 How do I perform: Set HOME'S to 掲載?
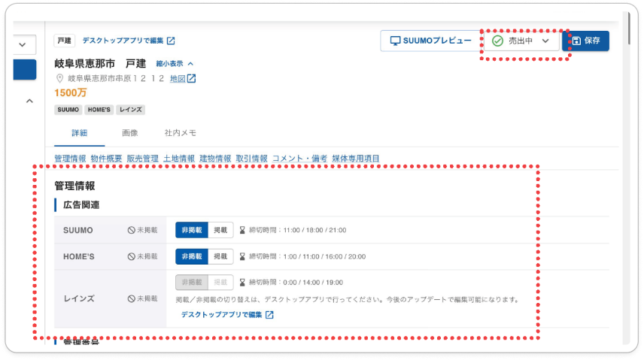pos(220,256)
